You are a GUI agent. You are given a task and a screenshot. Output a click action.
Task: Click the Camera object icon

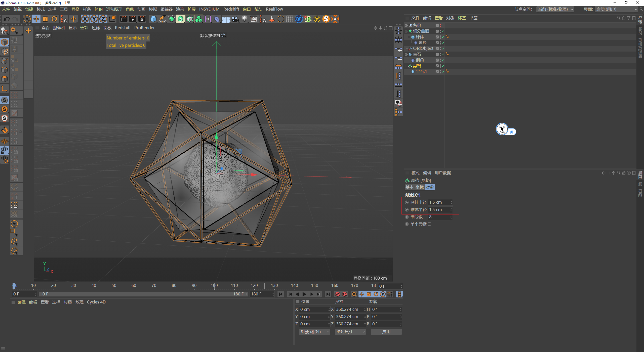235,19
